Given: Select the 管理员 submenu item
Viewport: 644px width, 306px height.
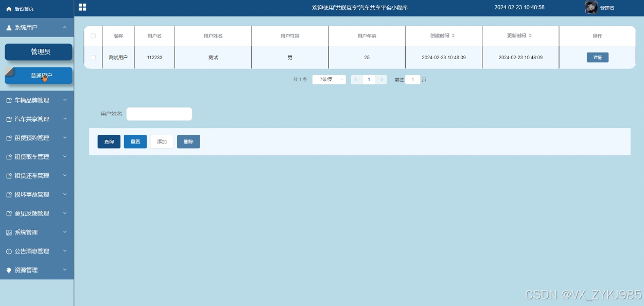Looking at the screenshot, I should click(39, 52).
